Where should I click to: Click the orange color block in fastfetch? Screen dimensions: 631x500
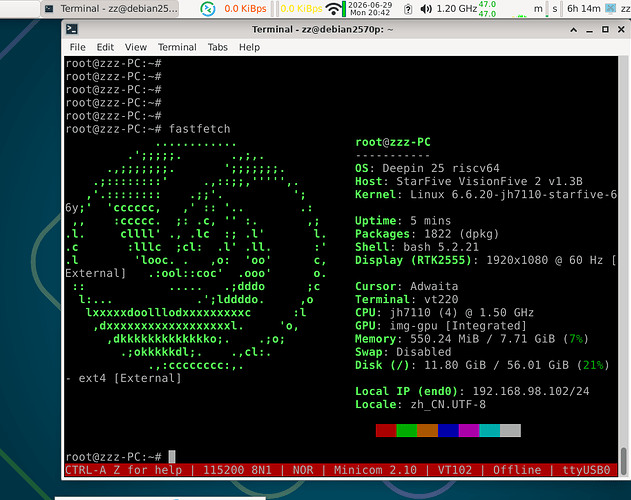click(x=427, y=430)
